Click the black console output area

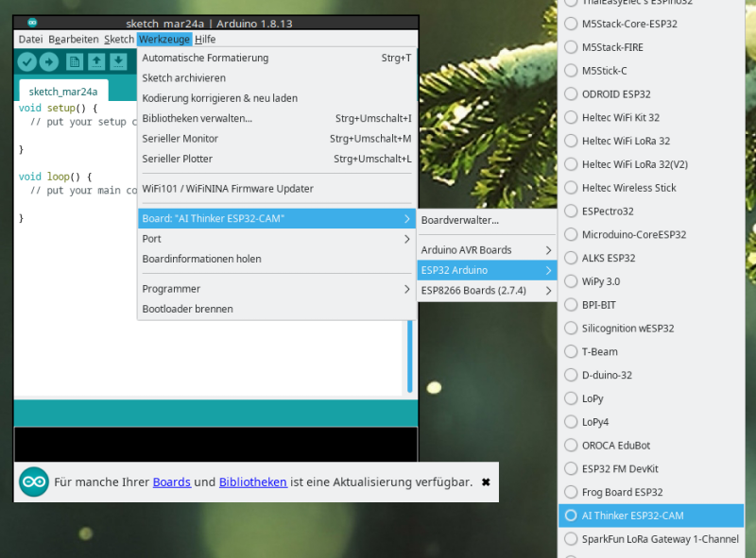click(215, 445)
